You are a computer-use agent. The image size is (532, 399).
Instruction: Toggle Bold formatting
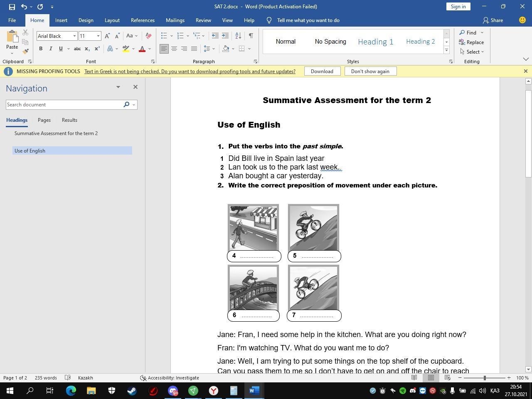pos(41,49)
